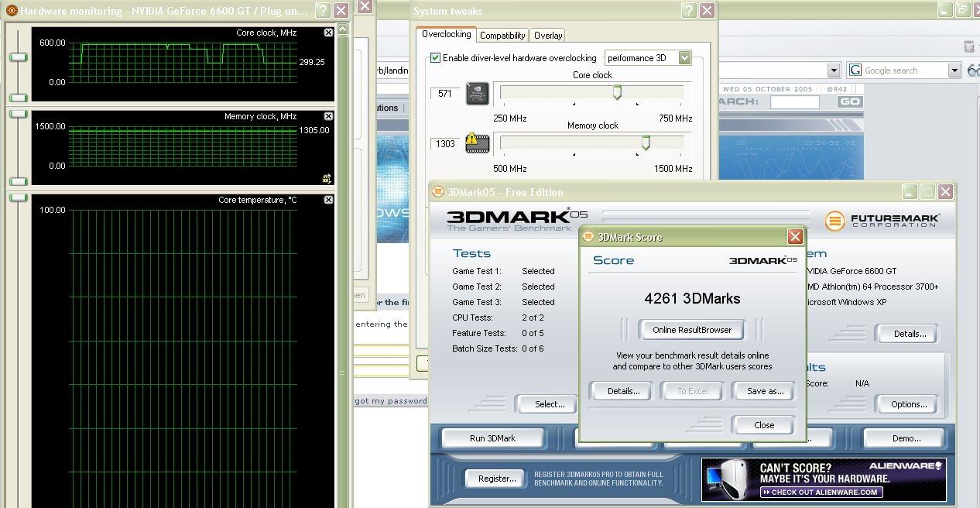This screenshot has height=508, width=980.
Task: Click the 'Game Test 1:' row label
Action: point(477,271)
